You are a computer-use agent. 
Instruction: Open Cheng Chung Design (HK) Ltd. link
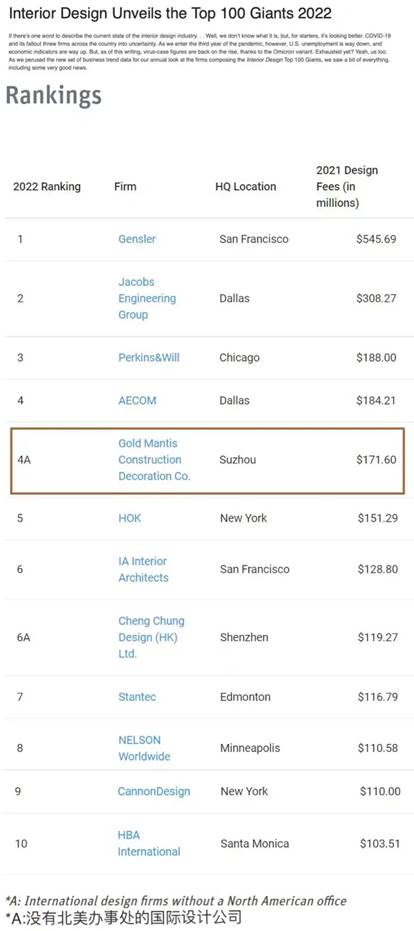coord(151,637)
